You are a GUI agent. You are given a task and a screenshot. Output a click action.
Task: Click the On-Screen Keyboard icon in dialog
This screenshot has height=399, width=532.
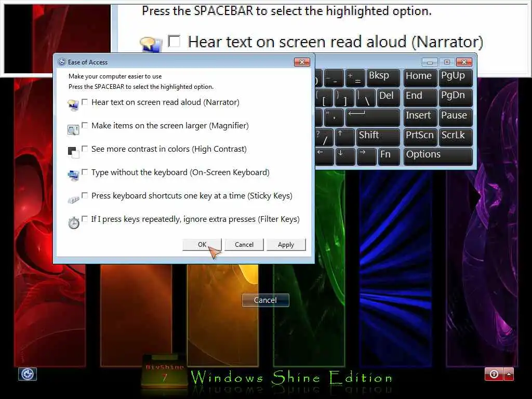pos(73,175)
